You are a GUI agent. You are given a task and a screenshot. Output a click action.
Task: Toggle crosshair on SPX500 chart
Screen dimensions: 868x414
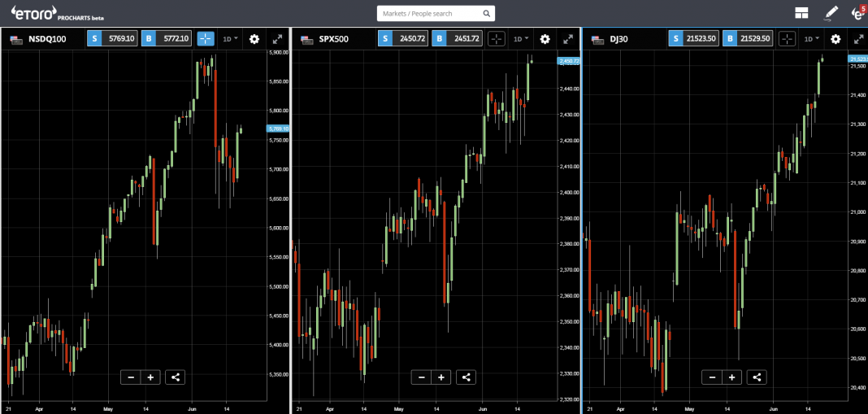pos(497,39)
